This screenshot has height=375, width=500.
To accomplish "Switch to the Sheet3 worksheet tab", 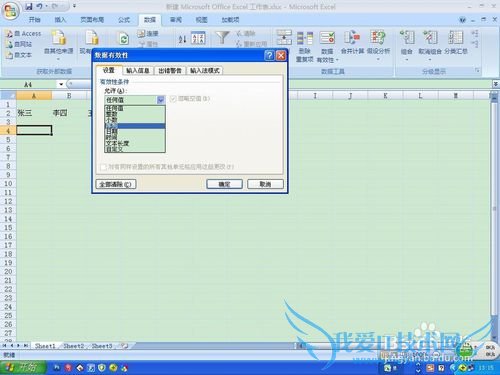I will [102, 346].
